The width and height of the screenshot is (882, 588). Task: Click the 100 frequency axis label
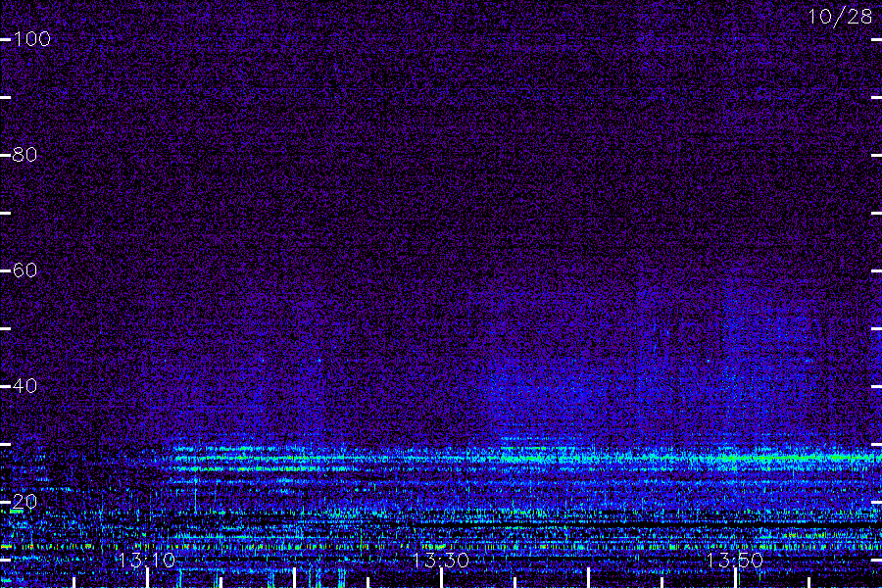31,39
